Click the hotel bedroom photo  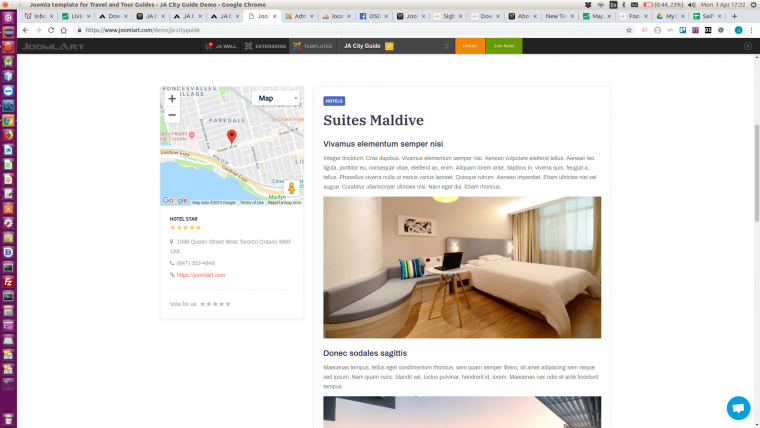click(x=462, y=267)
